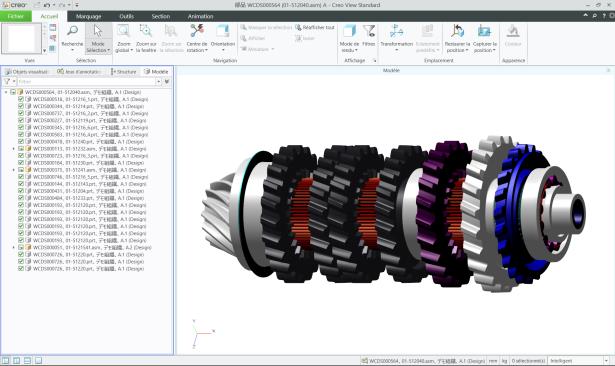615x366 pixels.
Task: Switch to the Outils ribbon tab
Action: click(126, 16)
